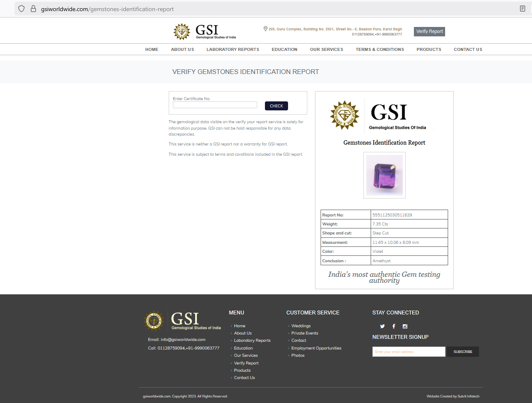Open the ABOUT US menu item
Screen dimensions: 532x403
182,50
